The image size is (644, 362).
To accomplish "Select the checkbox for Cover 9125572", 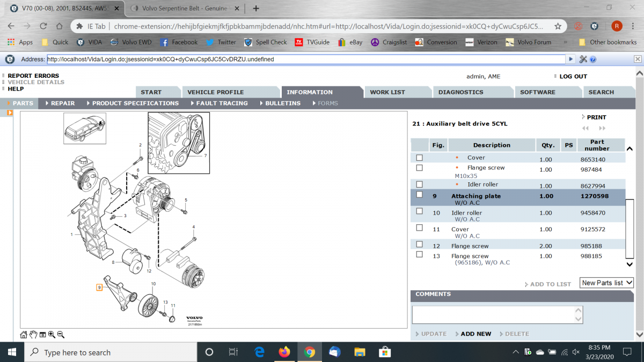I will pyautogui.click(x=420, y=228).
